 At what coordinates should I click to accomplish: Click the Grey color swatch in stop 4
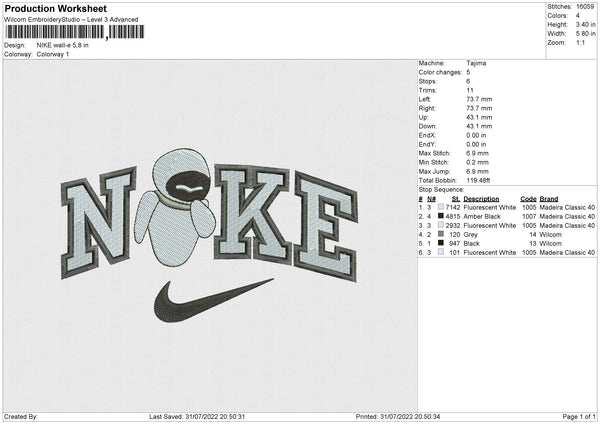point(441,234)
